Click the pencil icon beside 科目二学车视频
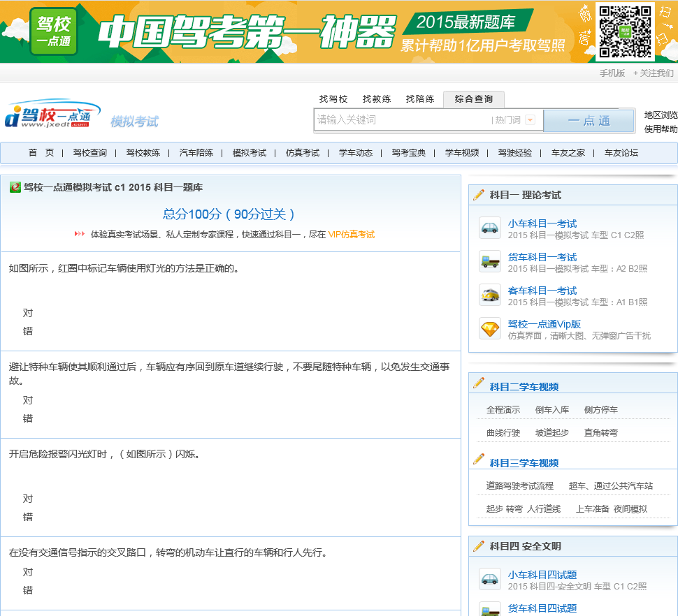 pos(479,383)
